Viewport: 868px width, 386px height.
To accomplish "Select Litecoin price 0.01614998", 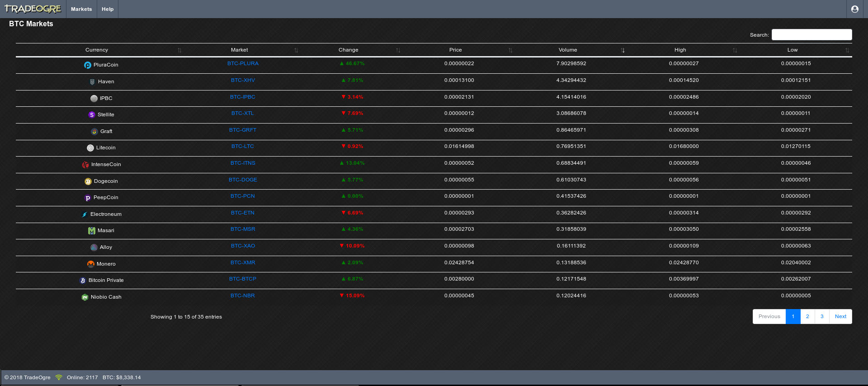I will click(x=459, y=147).
